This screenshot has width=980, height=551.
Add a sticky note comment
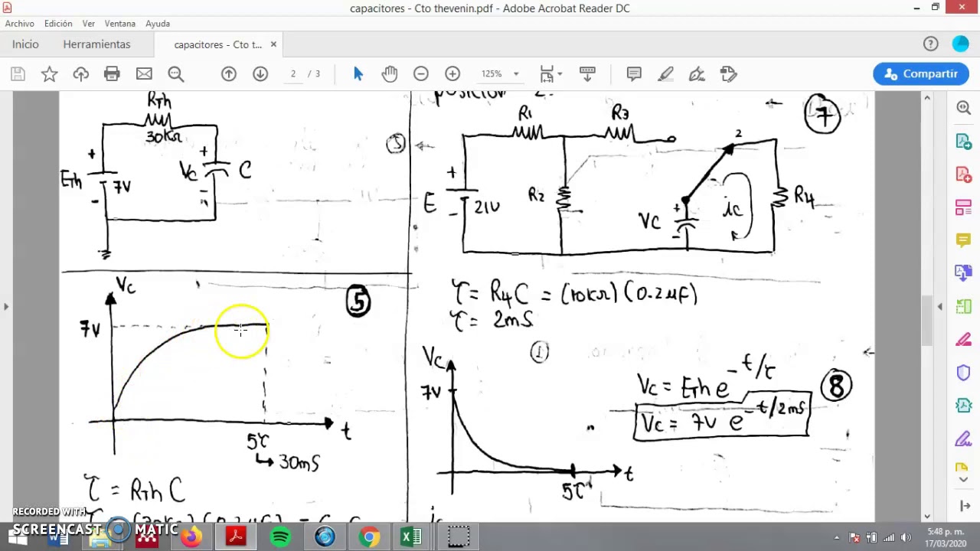634,73
